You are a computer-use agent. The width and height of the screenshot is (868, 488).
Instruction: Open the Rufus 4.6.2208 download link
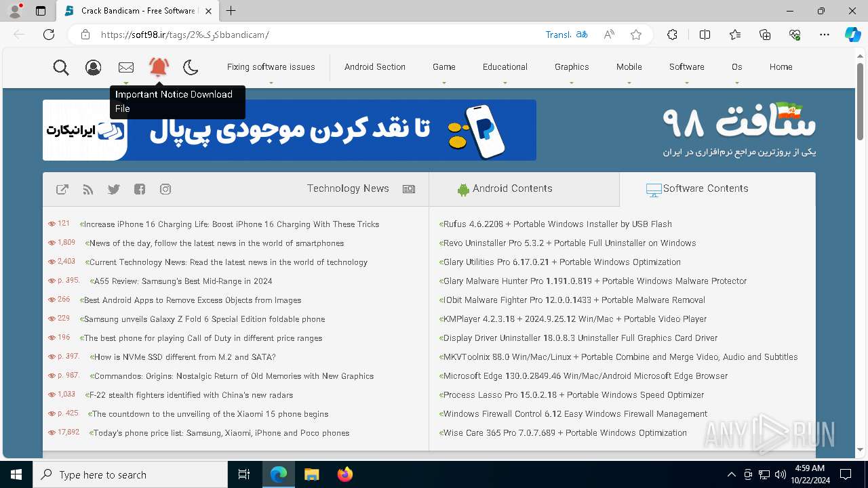557,224
